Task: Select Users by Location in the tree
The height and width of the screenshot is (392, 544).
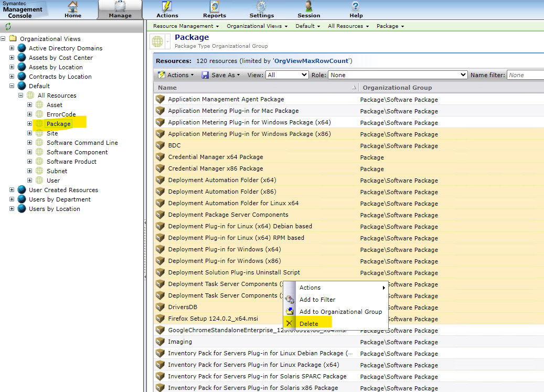Action: (x=55, y=209)
